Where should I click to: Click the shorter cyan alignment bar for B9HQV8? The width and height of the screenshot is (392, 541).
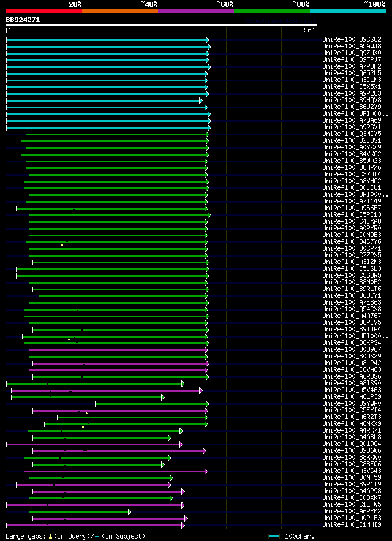(x=103, y=100)
